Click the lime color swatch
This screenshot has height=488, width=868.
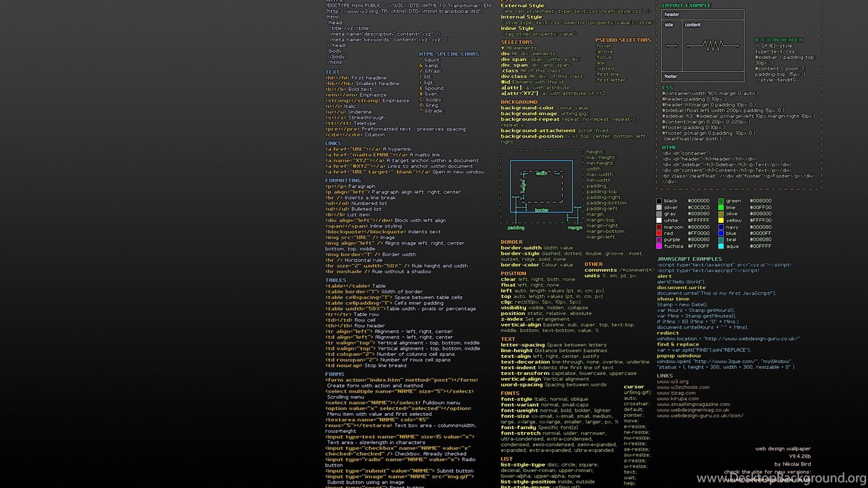coord(721,207)
